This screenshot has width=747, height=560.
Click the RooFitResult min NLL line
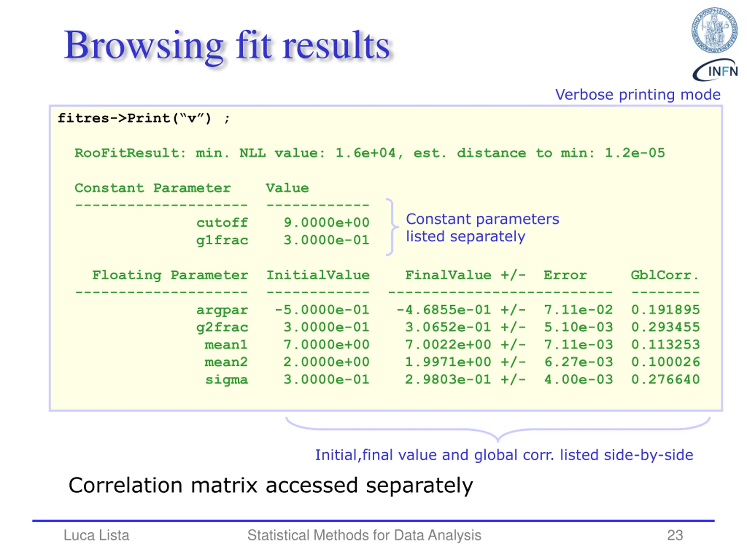click(369, 153)
